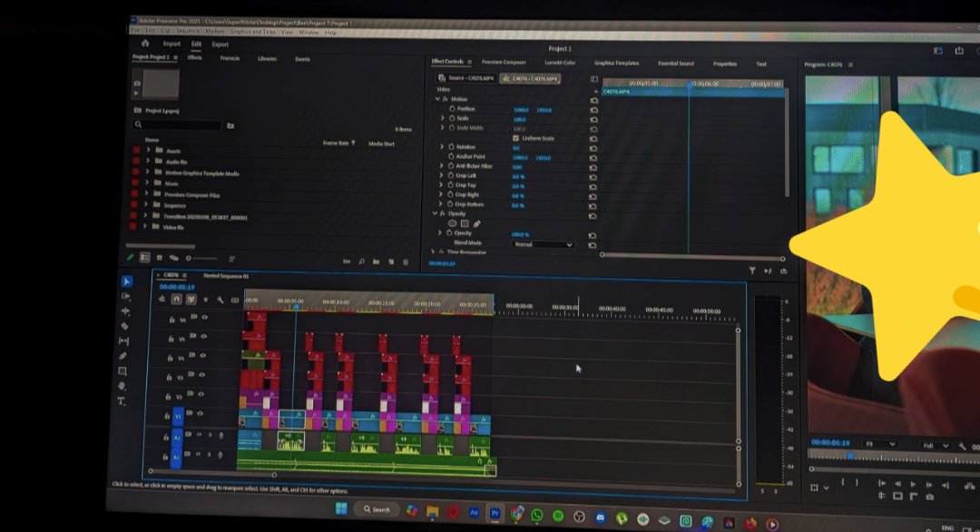The image size is (980, 532).
Task: Expand the Rotation property in Effect Controls
Action: 442,145
